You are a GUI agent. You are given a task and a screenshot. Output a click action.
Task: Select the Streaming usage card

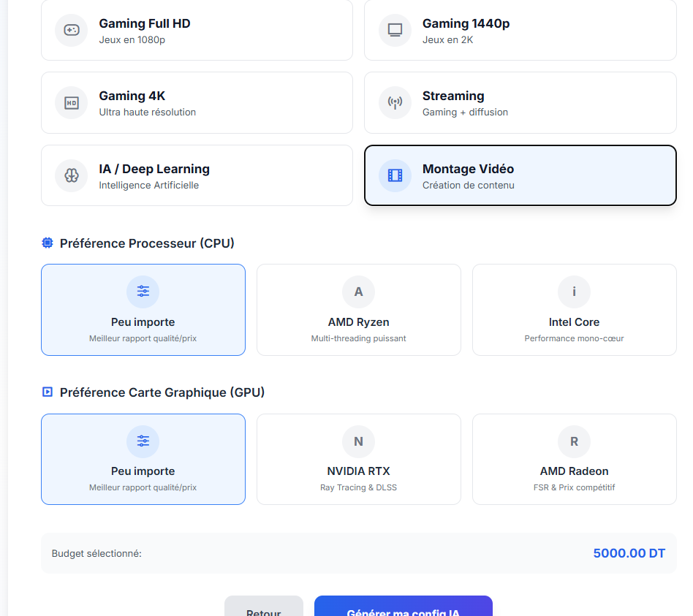[x=520, y=103]
